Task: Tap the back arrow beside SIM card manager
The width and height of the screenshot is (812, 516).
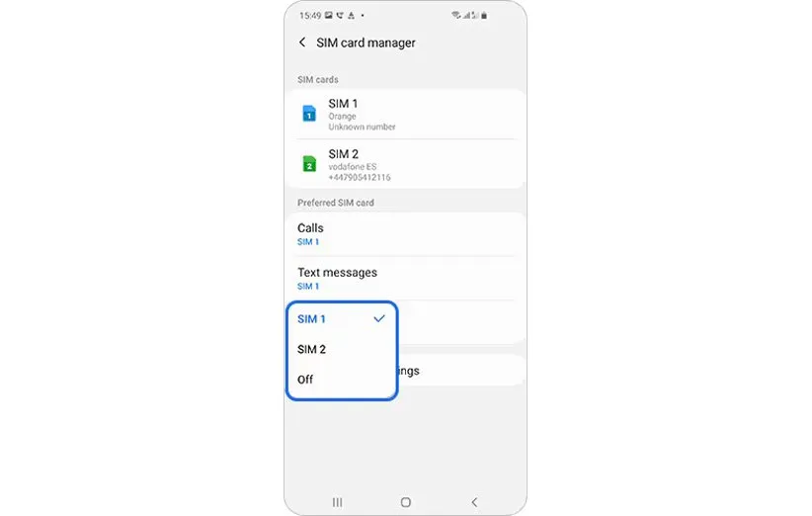Action: [x=302, y=43]
